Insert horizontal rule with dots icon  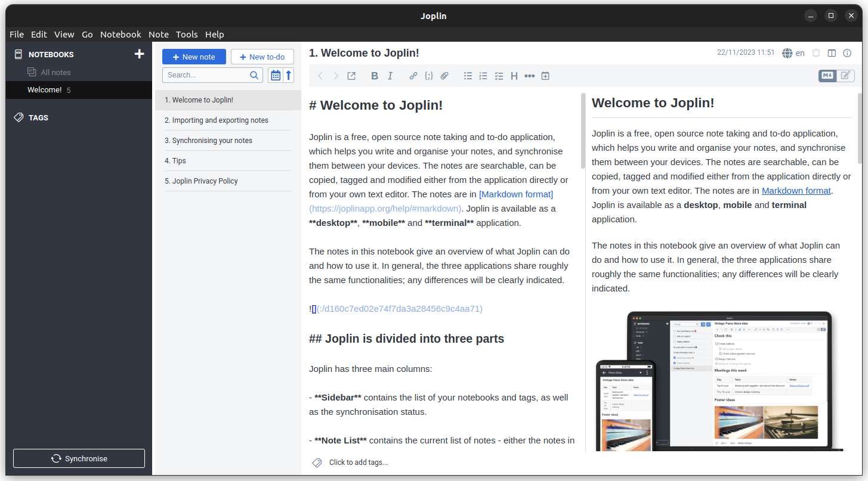pyautogui.click(x=530, y=76)
